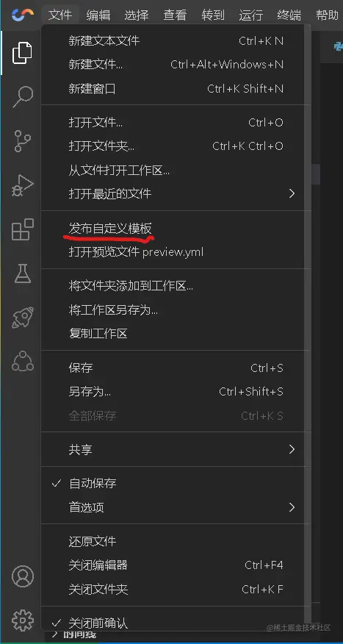Screen dimensions: 343x644
Task: Open the rocket deployment icon
Action: pyautogui.click(x=22, y=317)
